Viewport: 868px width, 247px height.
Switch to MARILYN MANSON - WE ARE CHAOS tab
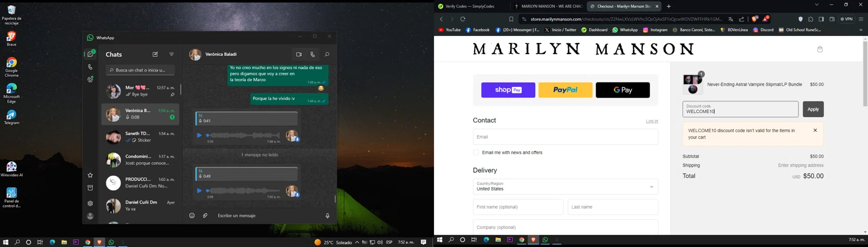coord(549,6)
